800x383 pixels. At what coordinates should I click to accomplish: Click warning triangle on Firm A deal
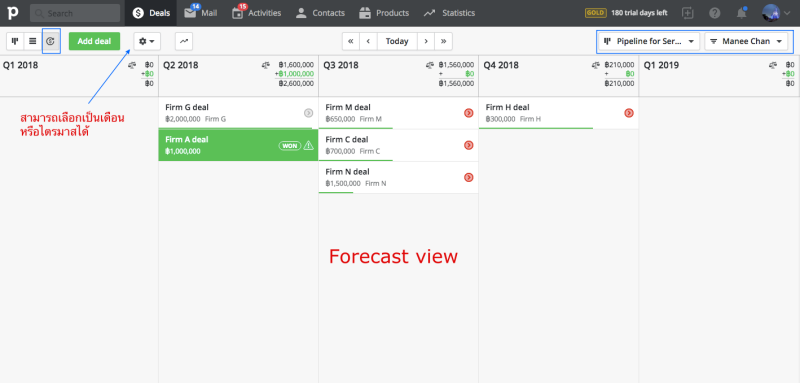(x=309, y=146)
